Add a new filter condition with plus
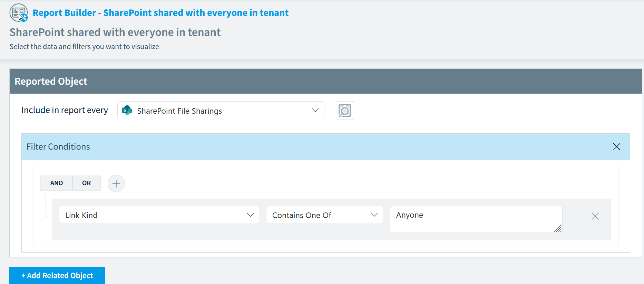644x284 pixels. pyautogui.click(x=116, y=183)
